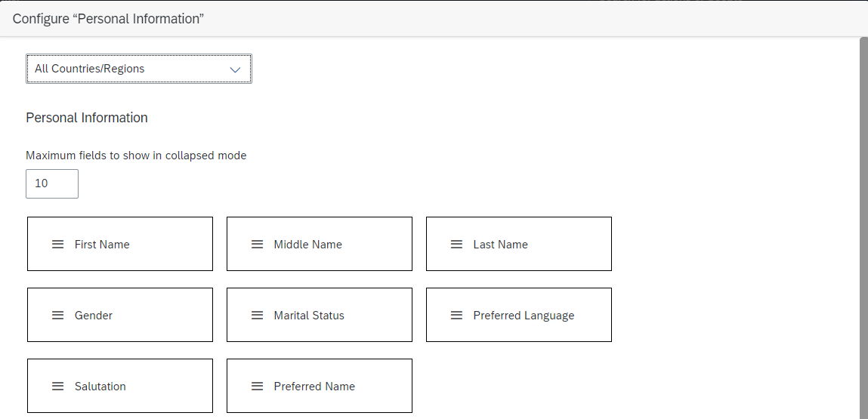
Task: Click the drag handle icon for Last Name
Action: (x=456, y=244)
